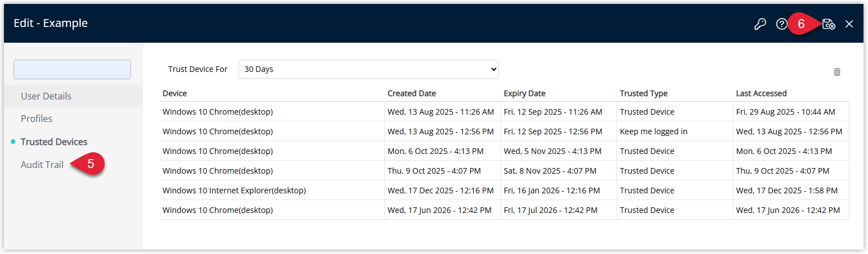Click expiry date Fri, 16 Jan 2026 - 12:16 PM

(552, 190)
